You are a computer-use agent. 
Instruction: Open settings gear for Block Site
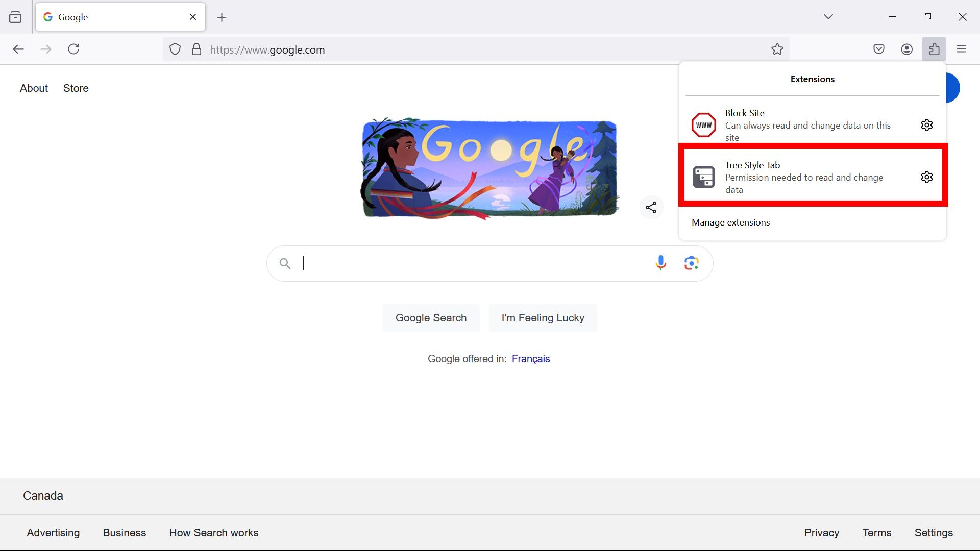pos(927,125)
